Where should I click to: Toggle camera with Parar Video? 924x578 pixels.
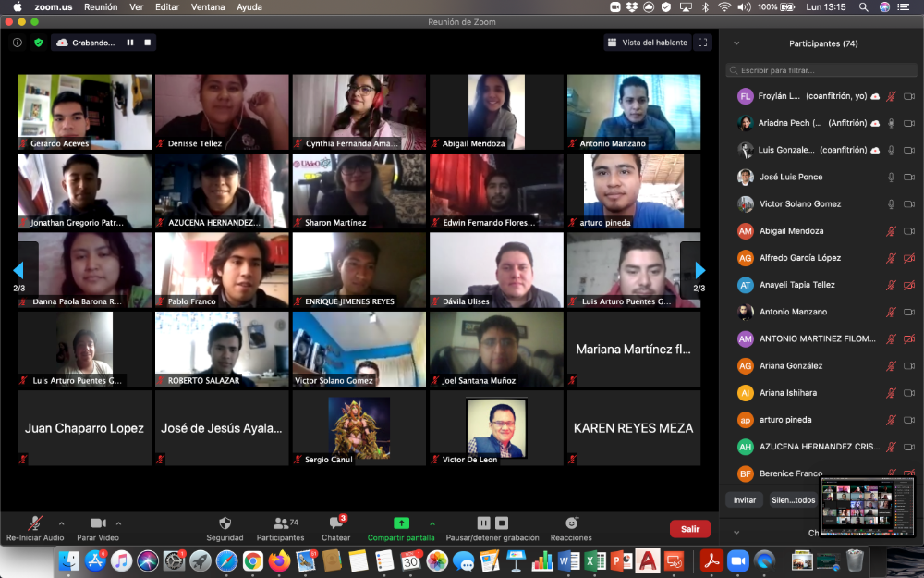98,523
